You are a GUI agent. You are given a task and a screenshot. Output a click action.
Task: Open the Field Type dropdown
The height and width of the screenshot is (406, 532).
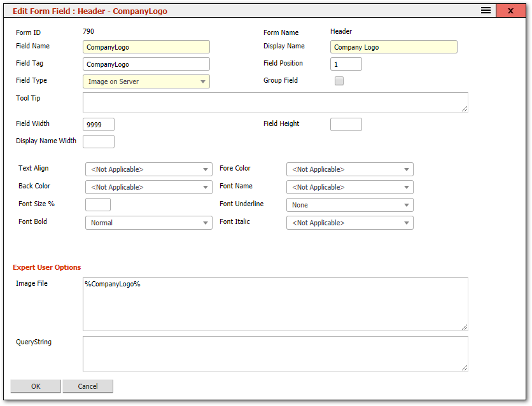[146, 81]
